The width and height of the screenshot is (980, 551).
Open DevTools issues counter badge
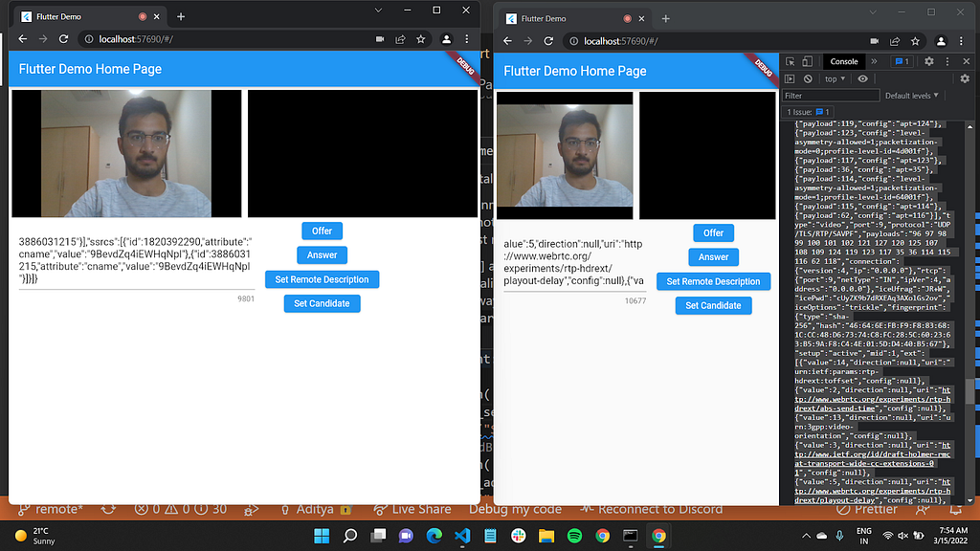[x=902, y=61]
